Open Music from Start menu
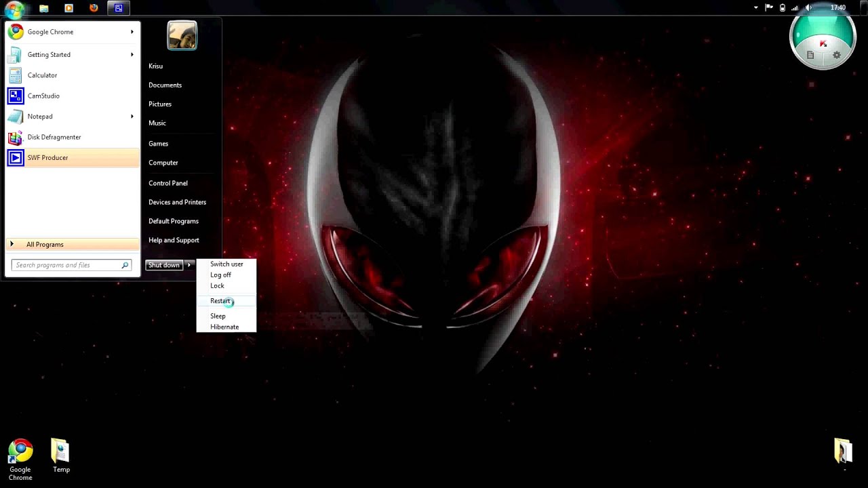Viewport: 868px width, 488px height. (x=157, y=123)
